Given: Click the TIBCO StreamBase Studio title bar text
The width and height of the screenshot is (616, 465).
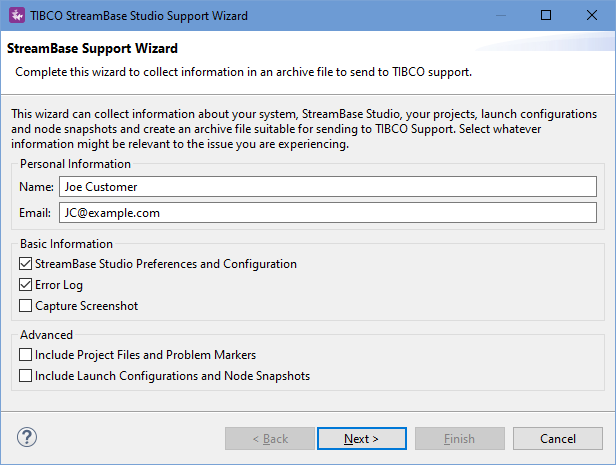Looking at the screenshot, I should 141,16.
